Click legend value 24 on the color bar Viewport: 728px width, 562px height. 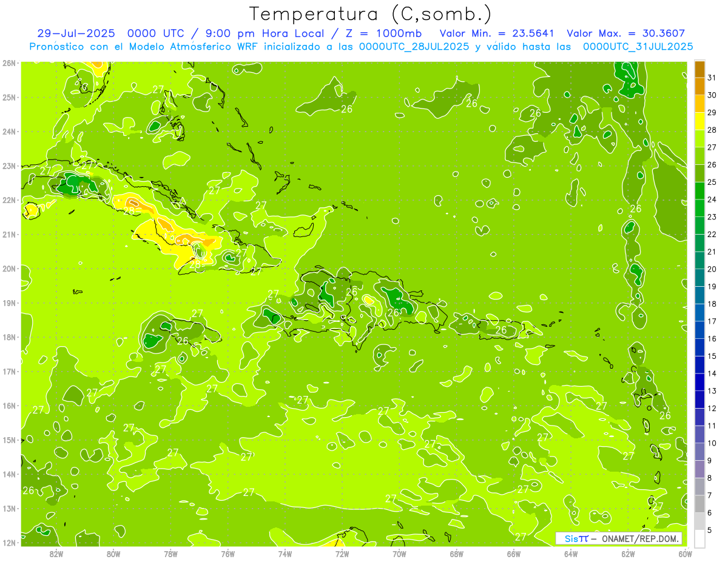click(712, 199)
